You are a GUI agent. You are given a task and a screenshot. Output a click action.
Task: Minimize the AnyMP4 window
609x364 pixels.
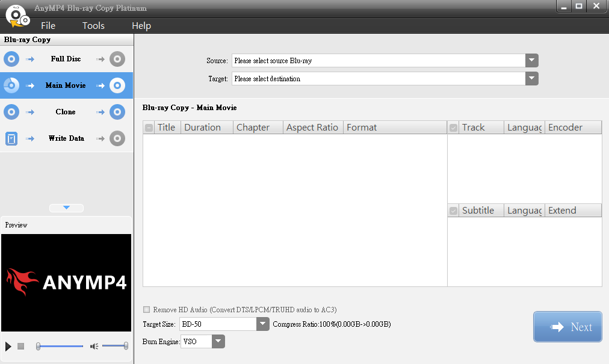click(x=563, y=6)
